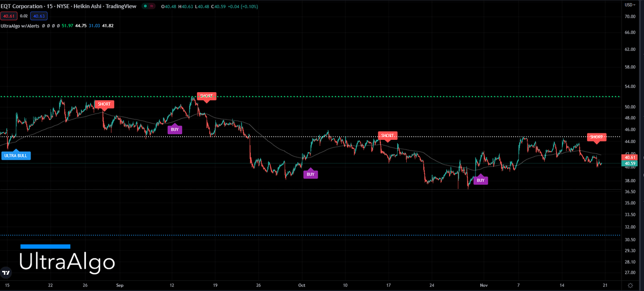Viewport: 644px width, 291px height.
Task: Click the 54.00 price axis label
Action: pyautogui.click(x=630, y=86)
